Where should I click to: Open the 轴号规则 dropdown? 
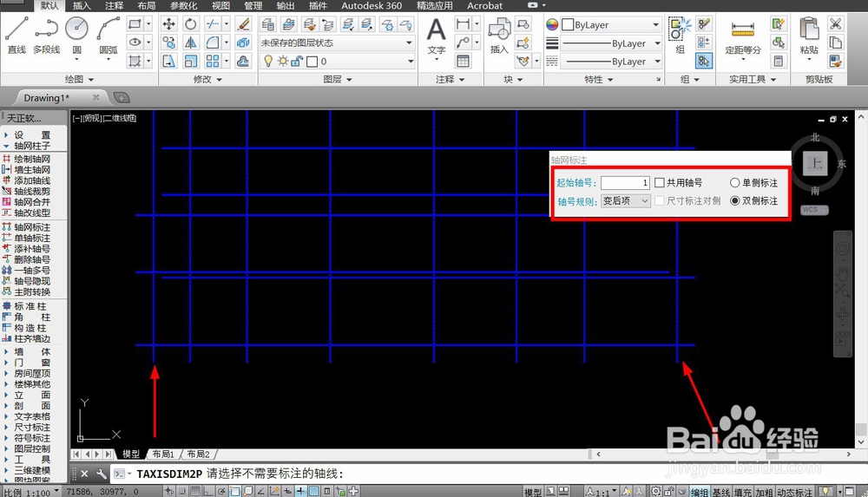(x=626, y=201)
